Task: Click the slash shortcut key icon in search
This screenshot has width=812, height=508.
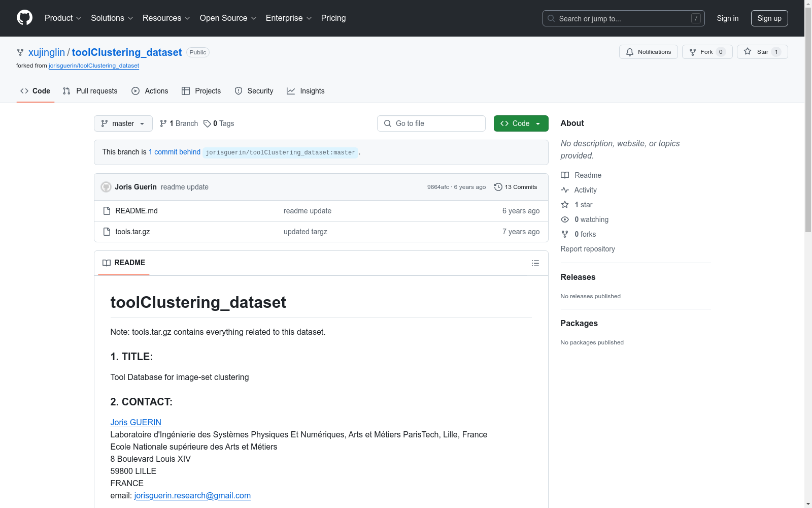Action: point(696,18)
